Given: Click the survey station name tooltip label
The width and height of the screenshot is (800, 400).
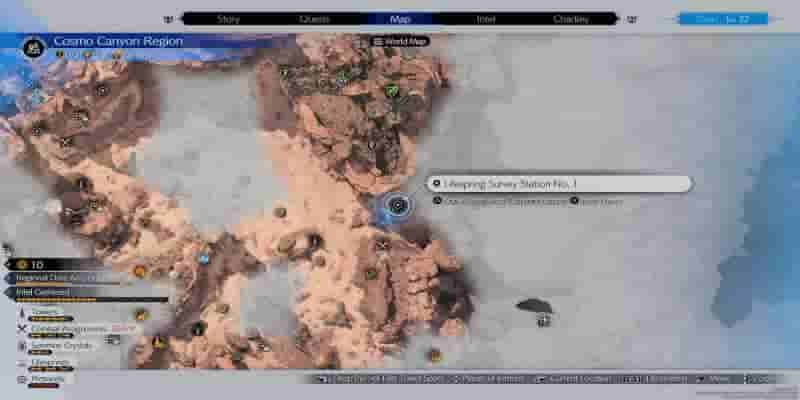Looking at the screenshot, I should point(559,184).
